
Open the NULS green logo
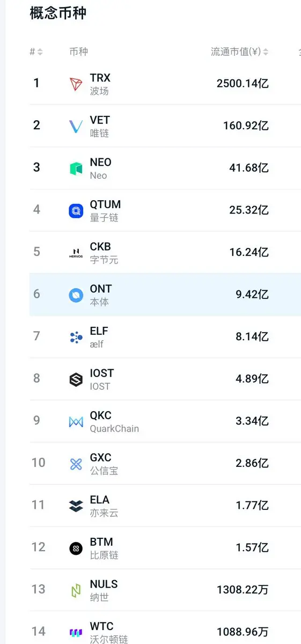(76, 591)
